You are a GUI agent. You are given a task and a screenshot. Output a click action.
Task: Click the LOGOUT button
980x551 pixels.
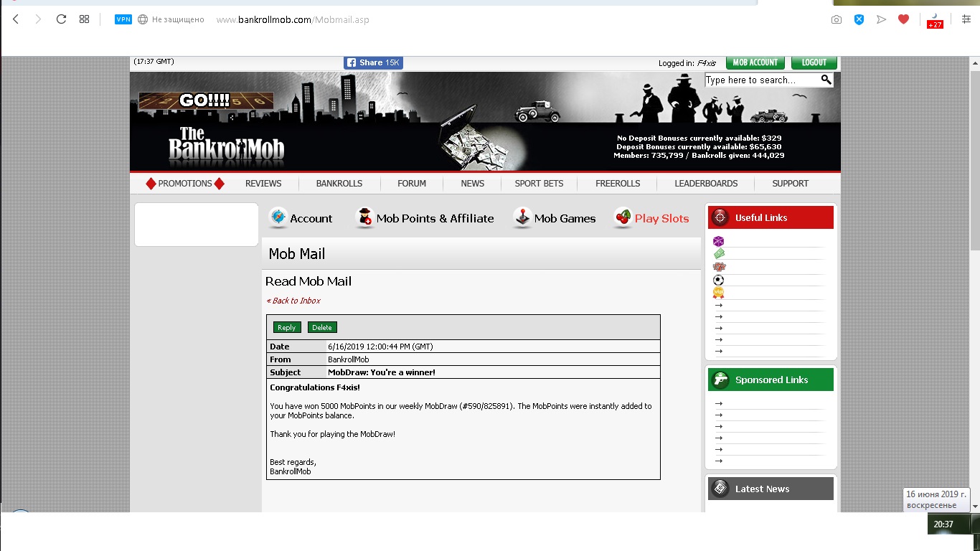click(814, 62)
